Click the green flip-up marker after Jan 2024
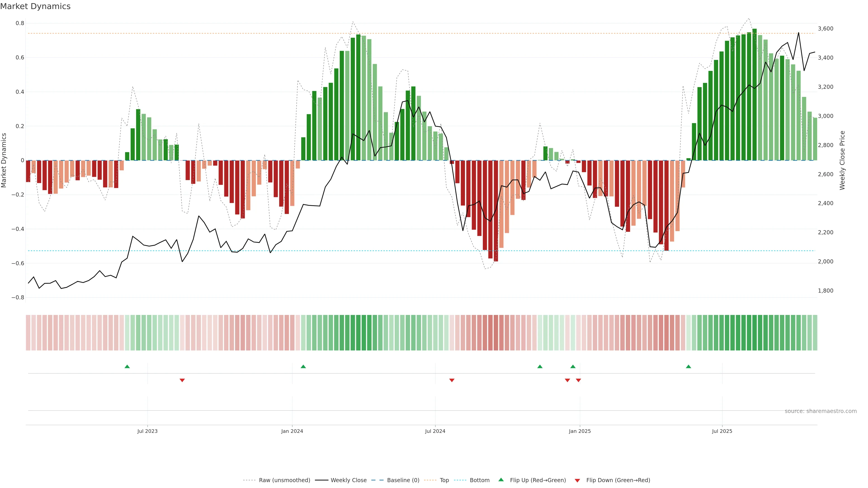The height and width of the screenshot is (488, 868). coord(303,366)
